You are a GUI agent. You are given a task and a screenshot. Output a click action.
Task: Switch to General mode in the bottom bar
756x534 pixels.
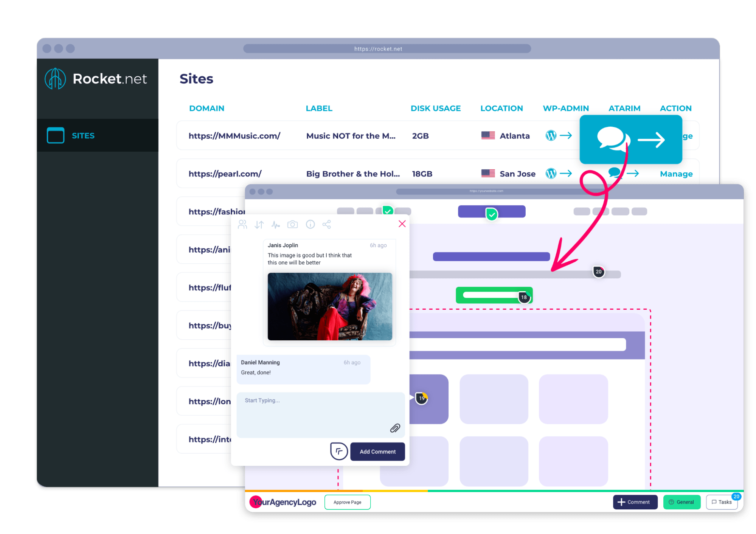(x=681, y=502)
